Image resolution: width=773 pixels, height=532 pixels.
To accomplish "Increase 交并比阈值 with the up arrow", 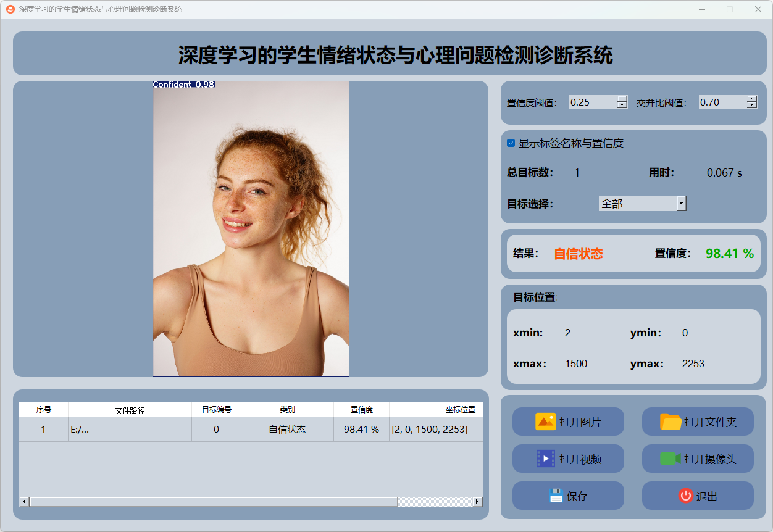I will point(751,99).
